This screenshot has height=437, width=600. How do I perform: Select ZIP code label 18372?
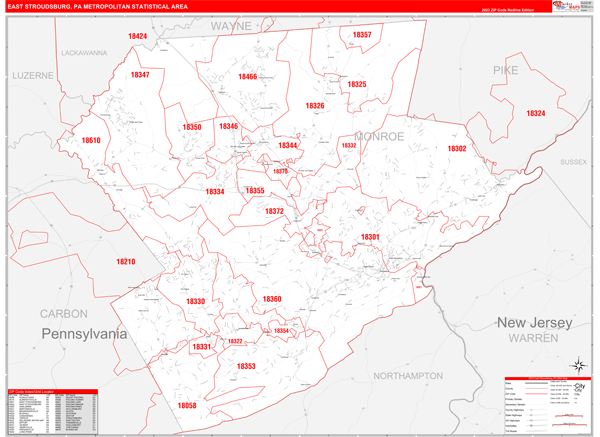click(274, 211)
